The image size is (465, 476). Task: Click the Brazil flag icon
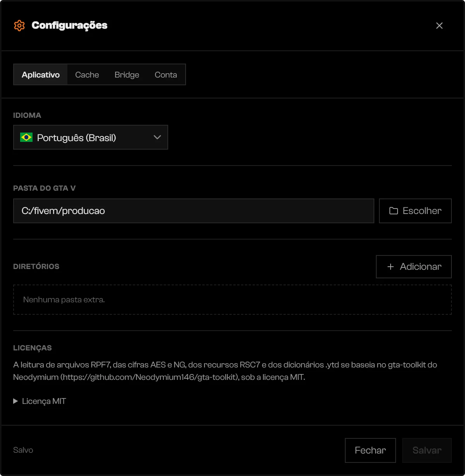tap(26, 137)
